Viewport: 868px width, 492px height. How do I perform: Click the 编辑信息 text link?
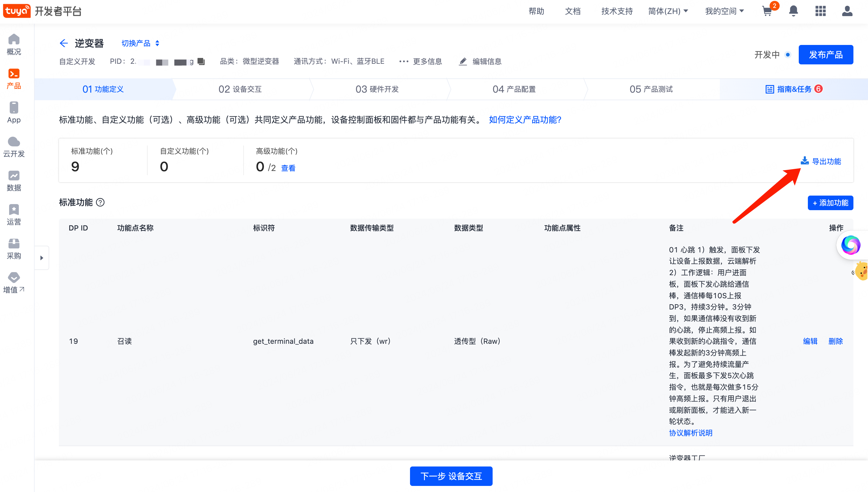pyautogui.click(x=487, y=61)
